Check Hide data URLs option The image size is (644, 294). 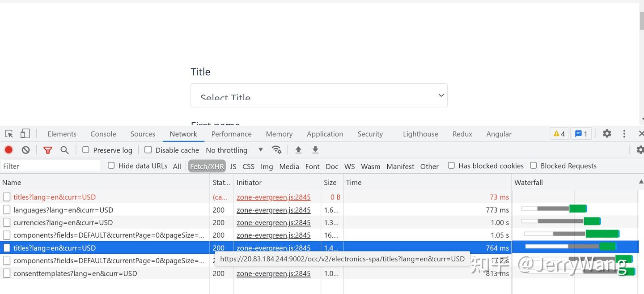[111, 165]
